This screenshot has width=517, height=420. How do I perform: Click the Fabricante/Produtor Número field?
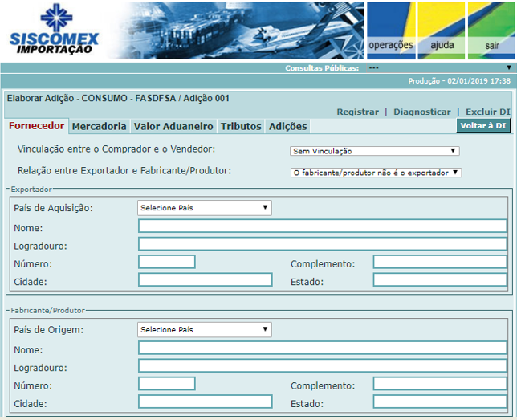167,384
